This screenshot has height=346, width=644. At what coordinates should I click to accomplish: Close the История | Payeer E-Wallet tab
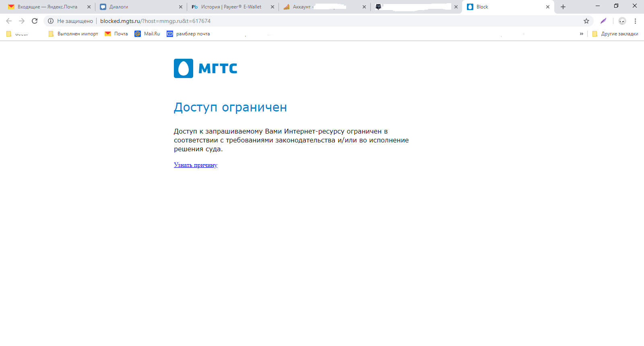(272, 7)
